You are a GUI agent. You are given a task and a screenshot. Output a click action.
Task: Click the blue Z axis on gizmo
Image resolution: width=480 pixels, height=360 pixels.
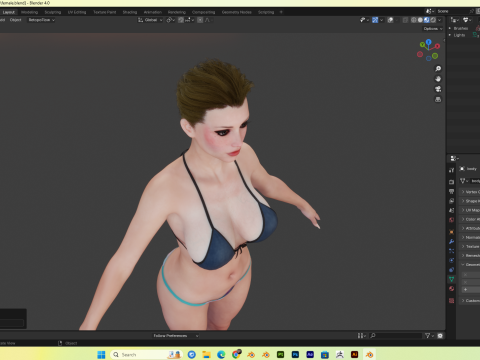pyautogui.click(x=429, y=42)
